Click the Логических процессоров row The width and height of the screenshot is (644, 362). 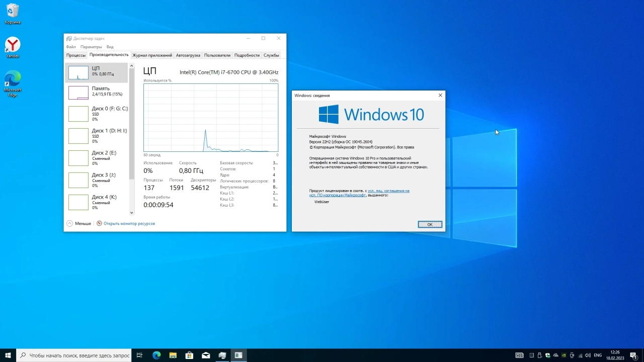[248, 181]
